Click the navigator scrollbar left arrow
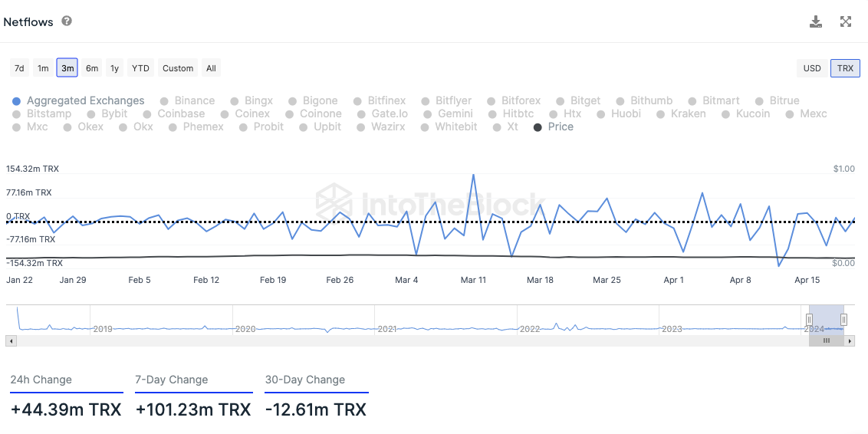 11,341
